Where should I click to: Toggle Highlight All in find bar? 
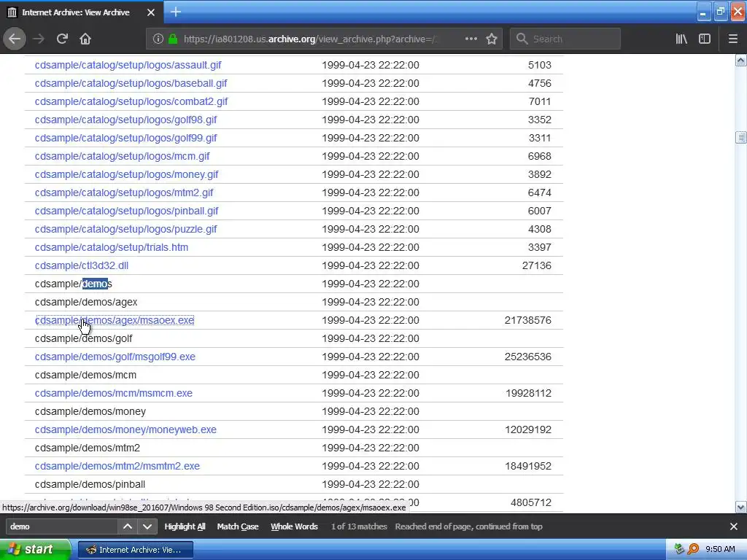coord(185,526)
